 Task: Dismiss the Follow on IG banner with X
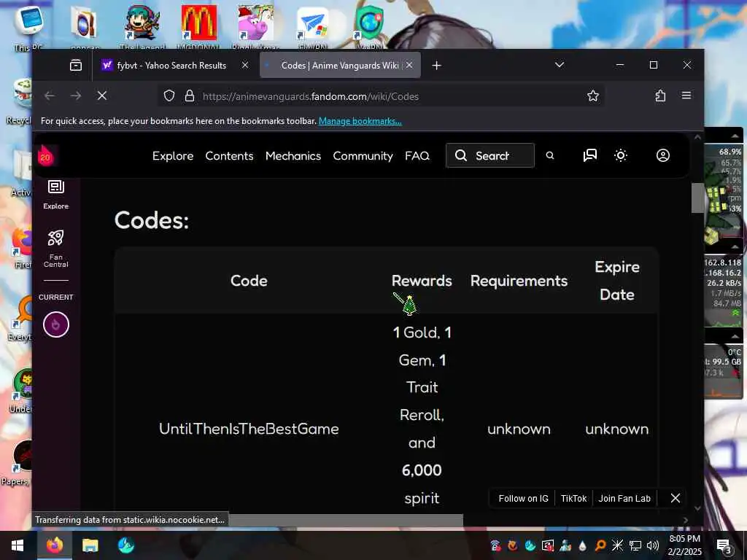point(675,498)
